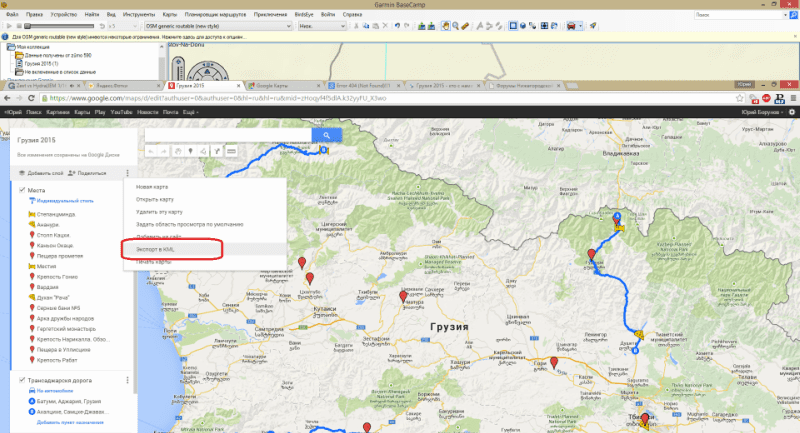Screen dimensions: 800x433
Task: Select the draw line tool on map toolbar
Action: 204,151
